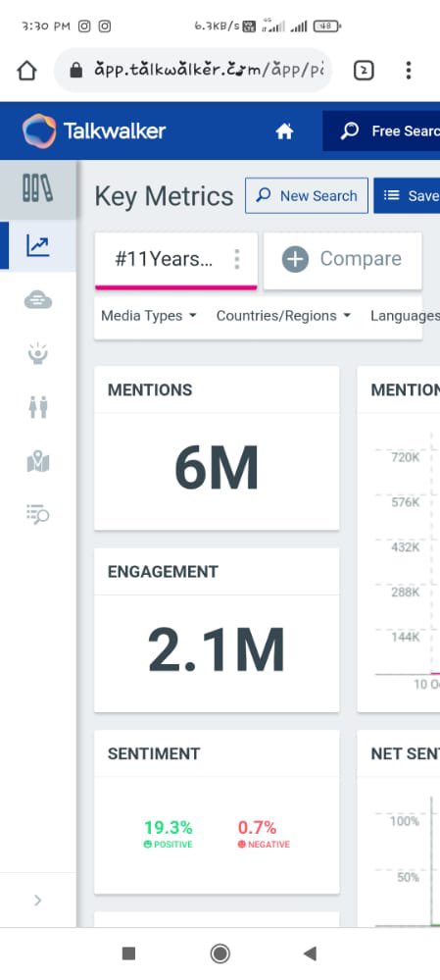Open the projects binders icon in sidebar
440x980 pixels.
tap(38, 188)
